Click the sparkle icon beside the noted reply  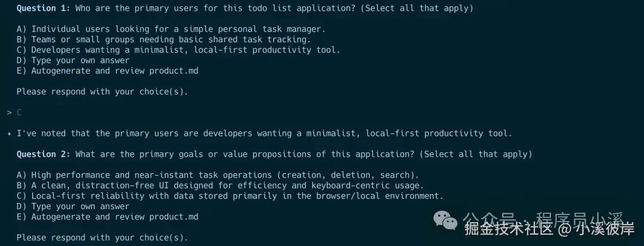point(9,133)
